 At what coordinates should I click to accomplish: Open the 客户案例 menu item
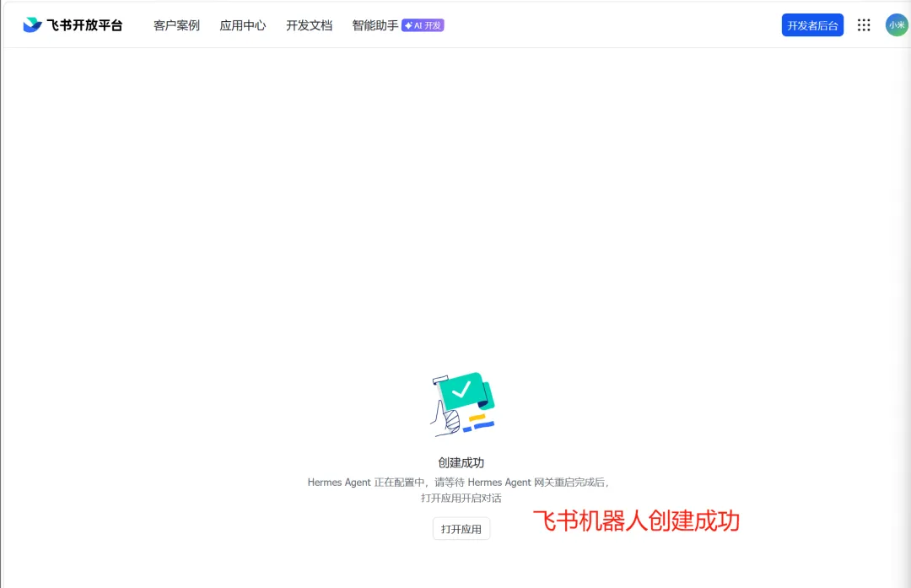pos(176,25)
